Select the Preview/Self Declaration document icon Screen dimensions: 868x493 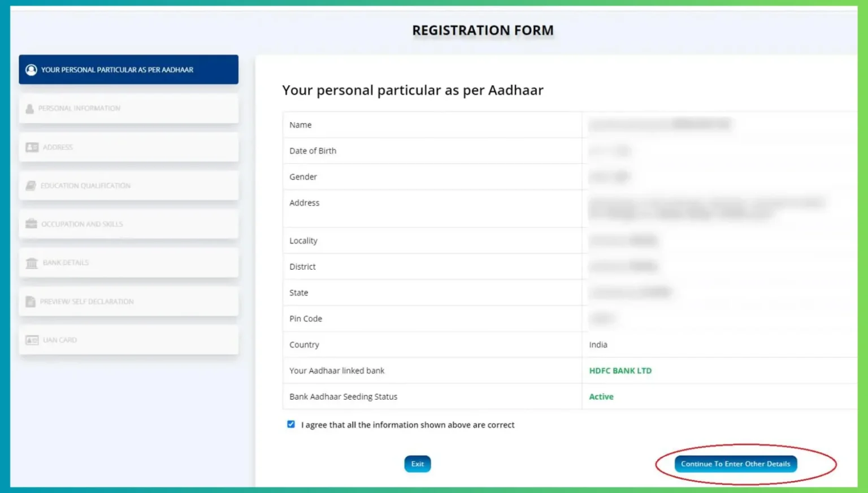click(31, 301)
